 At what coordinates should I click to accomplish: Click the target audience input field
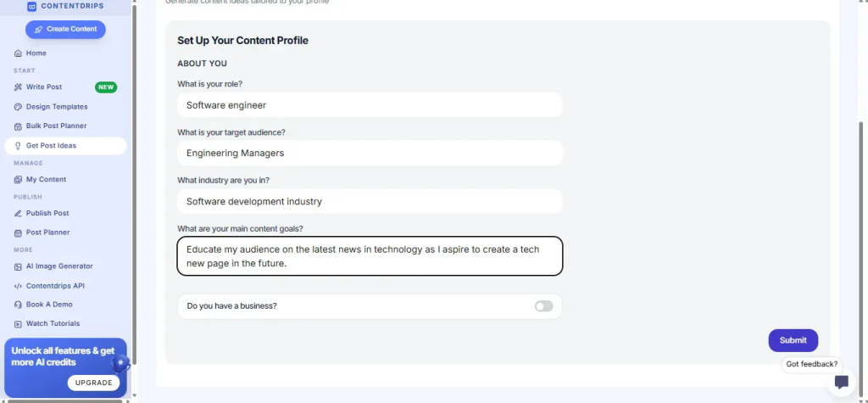(x=370, y=154)
